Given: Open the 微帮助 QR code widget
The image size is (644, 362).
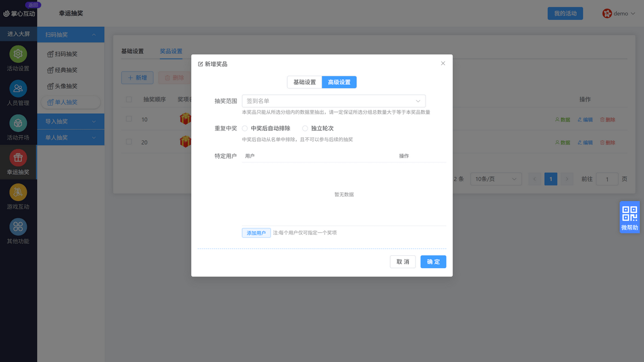Looking at the screenshot, I should pos(630,217).
